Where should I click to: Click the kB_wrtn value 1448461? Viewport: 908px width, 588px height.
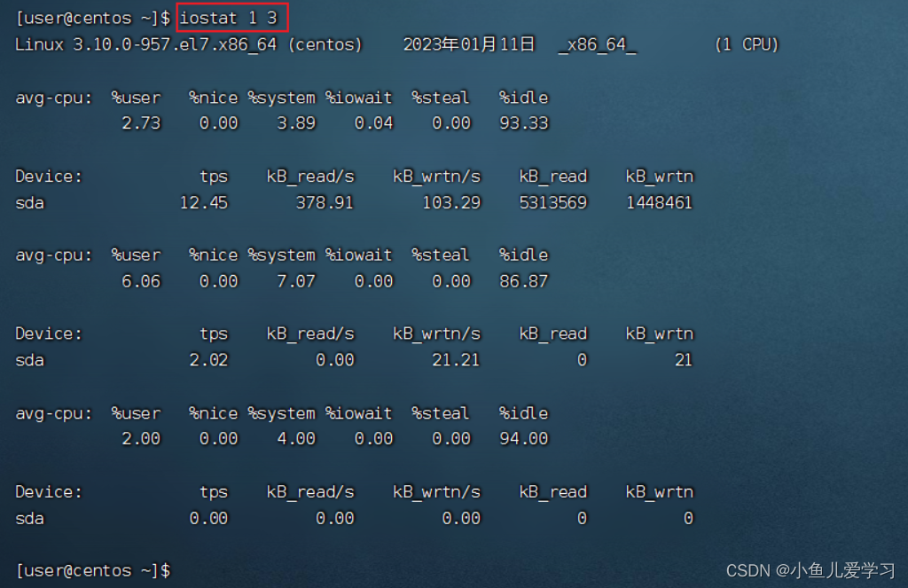pyautogui.click(x=659, y=202)
